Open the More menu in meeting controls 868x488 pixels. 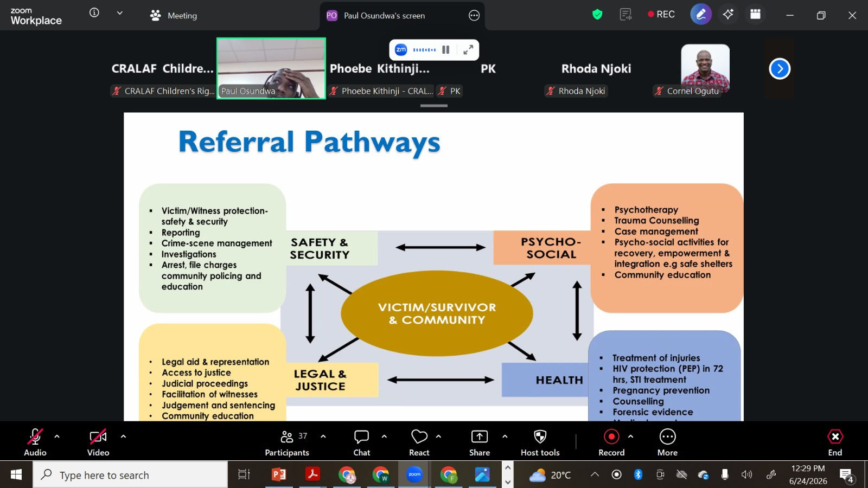(667, 442)
